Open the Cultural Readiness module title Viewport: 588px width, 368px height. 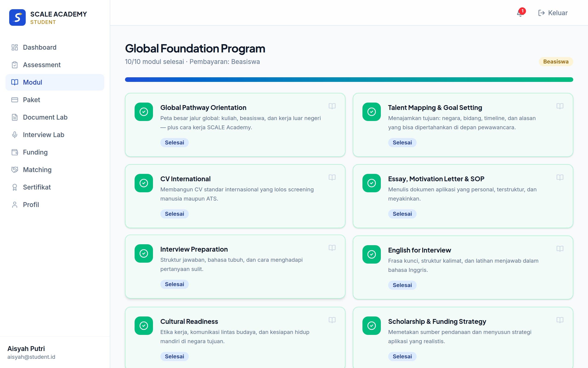click(x=189, y=322)
